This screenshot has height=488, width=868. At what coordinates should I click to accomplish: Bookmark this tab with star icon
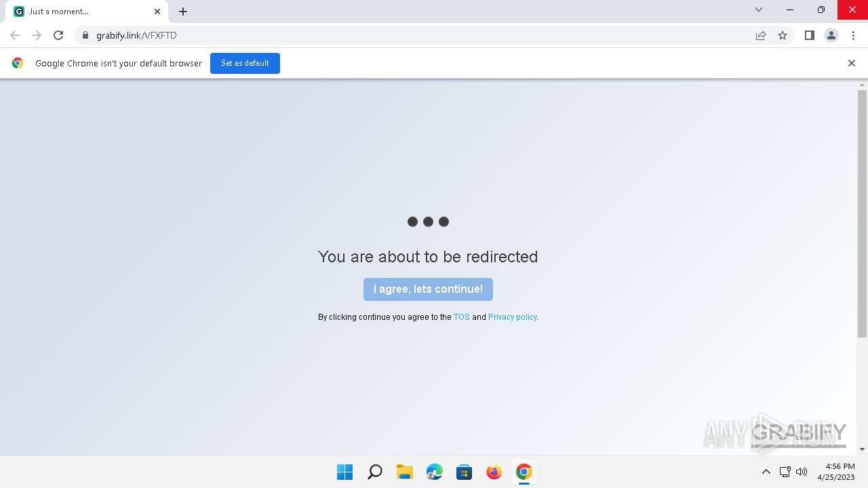coord(783,35)
